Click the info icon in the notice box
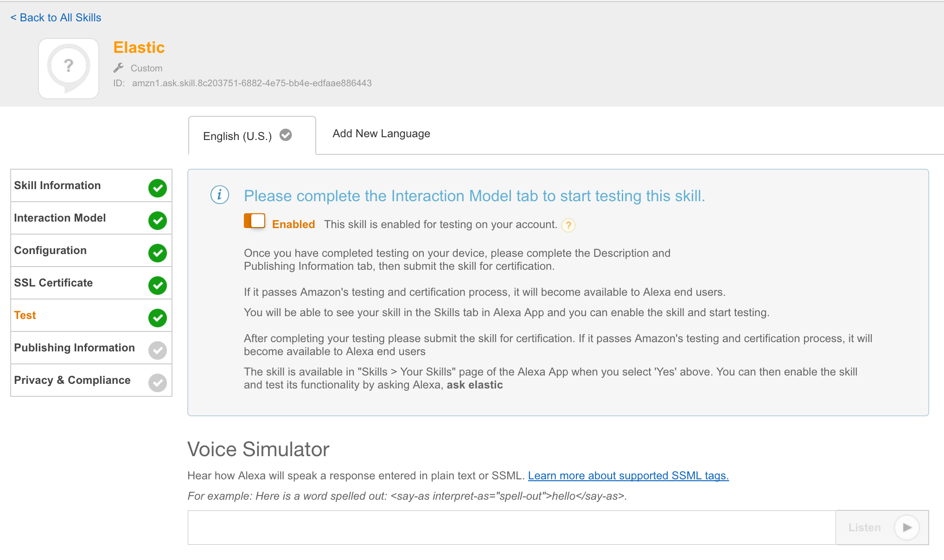This screenshot has width=944, height=560. [219, 195]
